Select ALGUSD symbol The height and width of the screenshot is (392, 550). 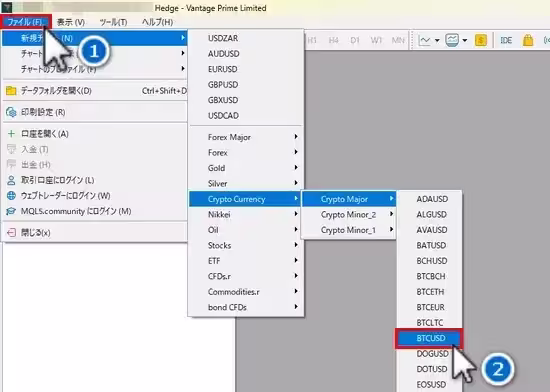(x=430, y=214)
